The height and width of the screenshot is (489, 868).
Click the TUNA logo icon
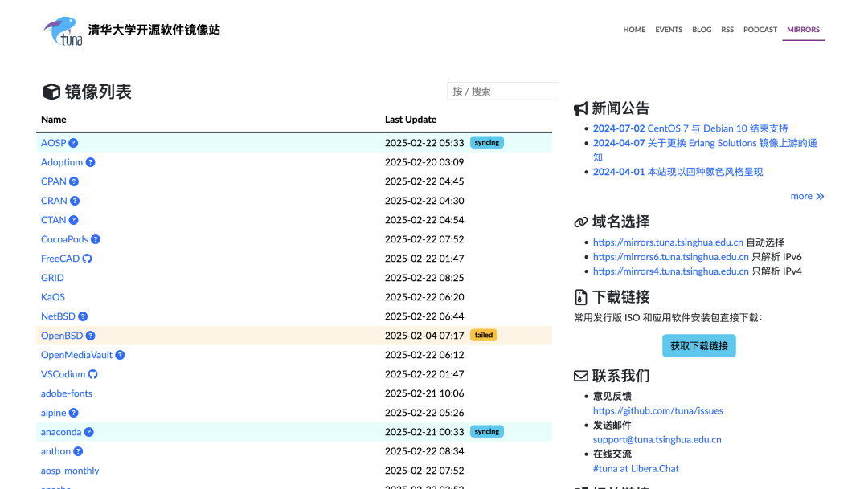(63, 31)
